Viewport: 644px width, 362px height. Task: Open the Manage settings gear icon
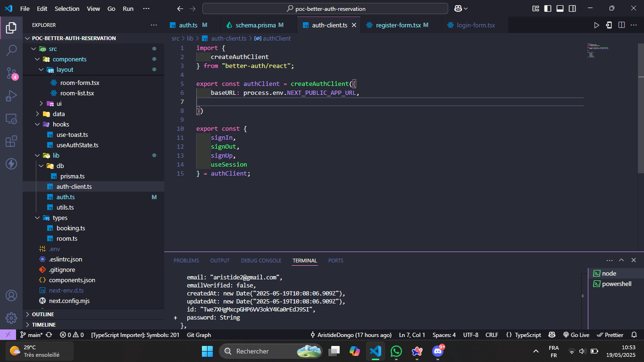pos(11,318)
